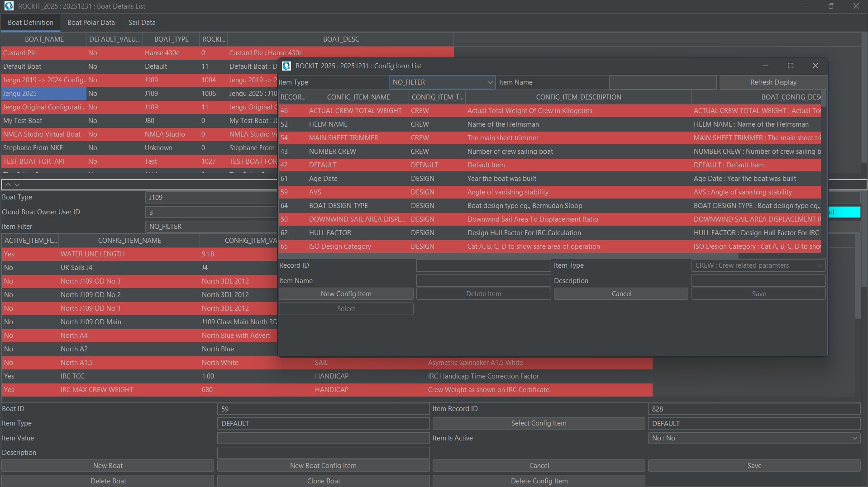Click the Clone Boat button
This screenshot has width=868, height=487.
[323, 481]
